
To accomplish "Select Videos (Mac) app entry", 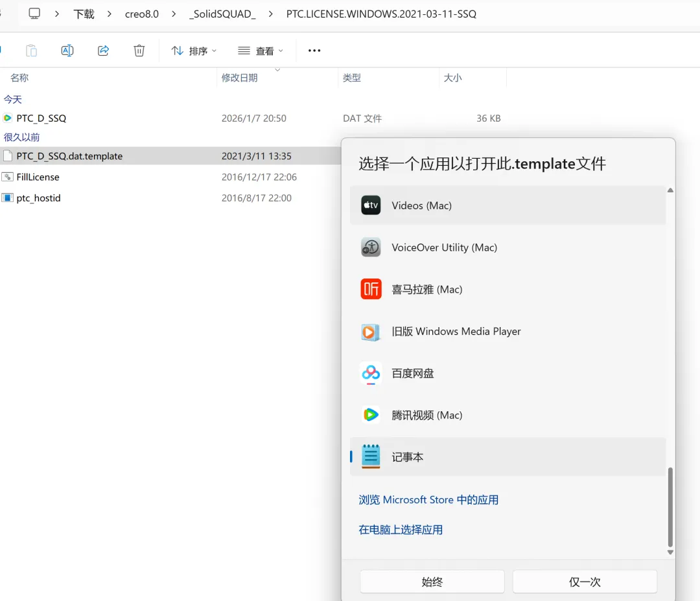I will [507, 205].
